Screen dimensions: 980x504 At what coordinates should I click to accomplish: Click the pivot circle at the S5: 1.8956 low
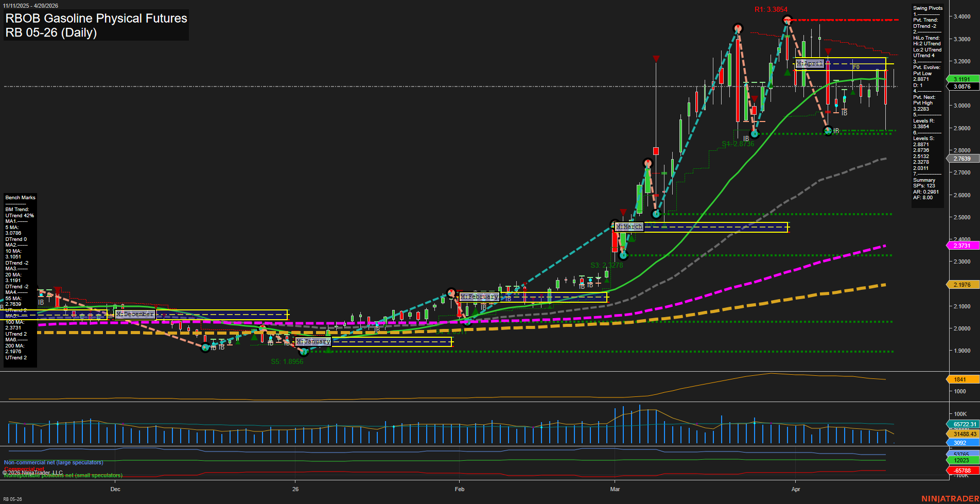pyautogui.click(x=304, y=352)
